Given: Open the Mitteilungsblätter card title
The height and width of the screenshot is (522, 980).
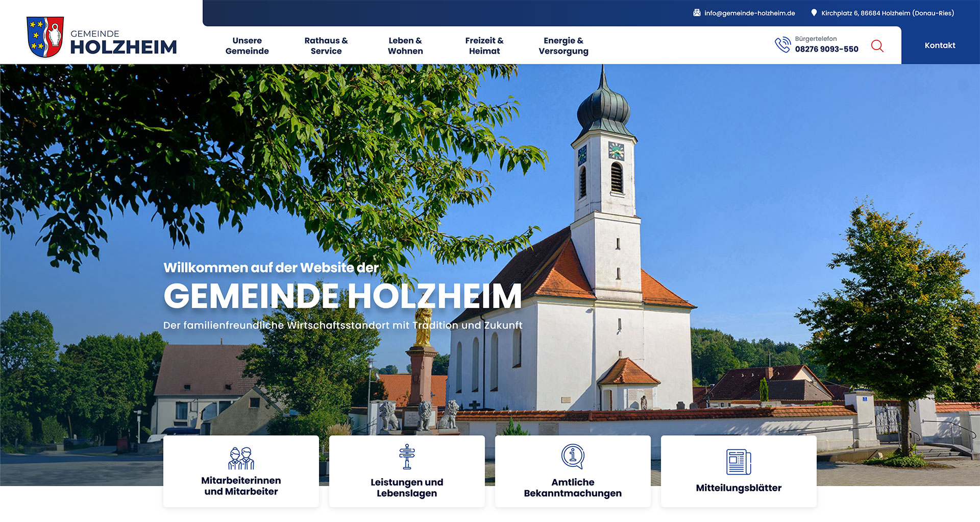Looking at the screenshot, I should coord(739,488).
